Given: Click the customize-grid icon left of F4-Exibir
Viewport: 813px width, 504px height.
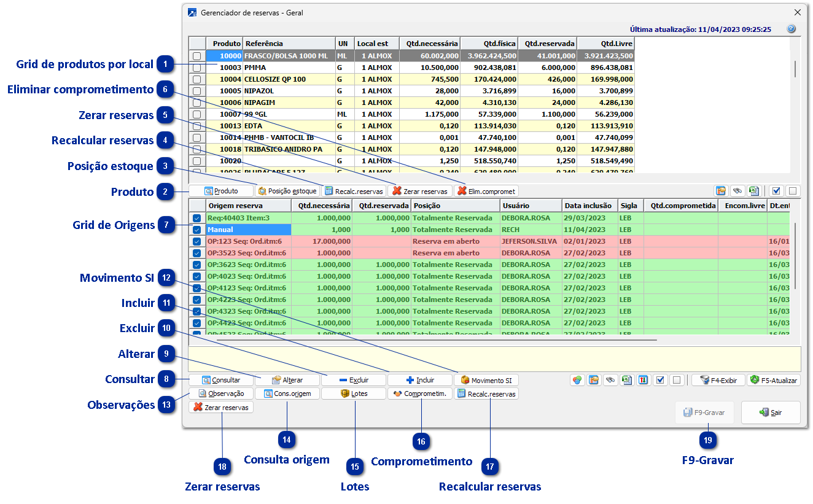Looking at the screenshot, I should tap(593, 380).
